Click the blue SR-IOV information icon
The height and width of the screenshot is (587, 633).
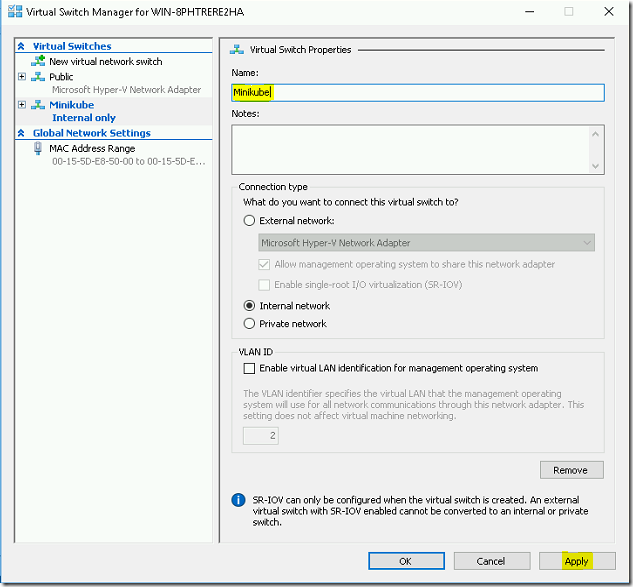pos(238,500)
